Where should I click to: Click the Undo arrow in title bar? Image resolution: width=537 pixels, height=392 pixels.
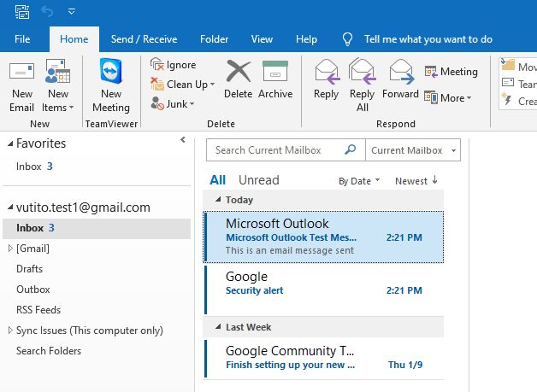[x=47, y=12]
